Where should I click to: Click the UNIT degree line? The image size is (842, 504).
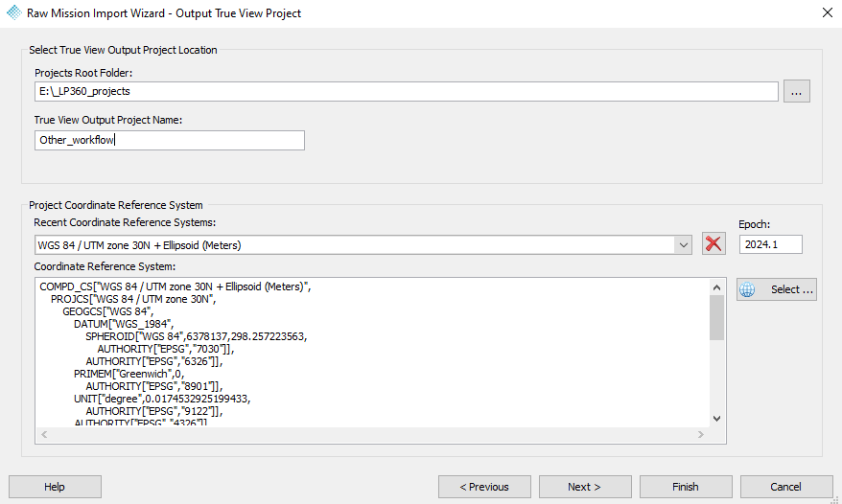(x=162, y=399)
